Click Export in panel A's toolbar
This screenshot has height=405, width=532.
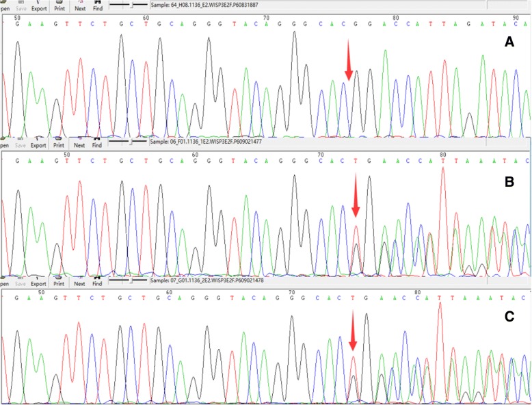click(x=38, y=8)
